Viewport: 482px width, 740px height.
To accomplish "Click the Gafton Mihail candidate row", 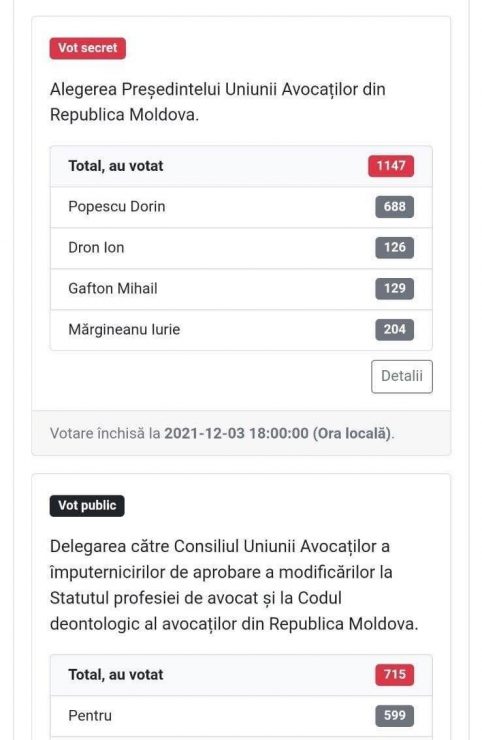I will tap(241, 289).
